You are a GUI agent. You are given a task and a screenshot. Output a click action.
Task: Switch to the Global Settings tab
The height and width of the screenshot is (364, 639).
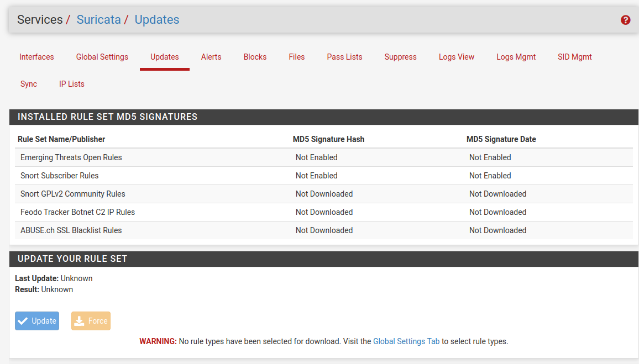click(x=102, y=57)
